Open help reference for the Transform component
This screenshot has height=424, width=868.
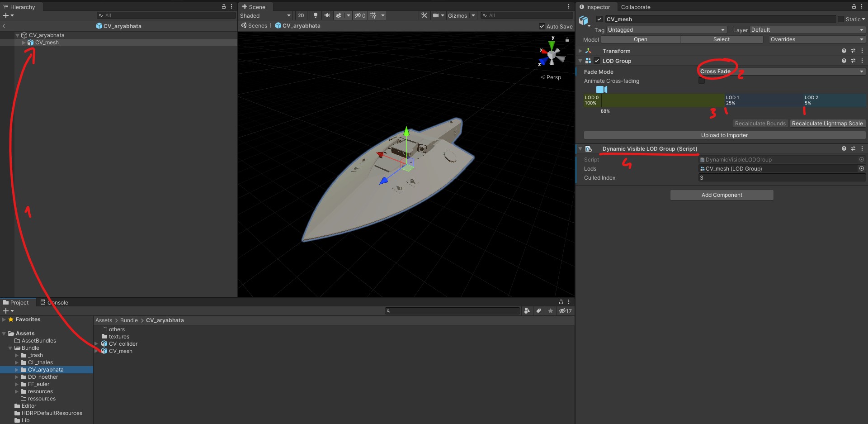click(x=844, y=51)
